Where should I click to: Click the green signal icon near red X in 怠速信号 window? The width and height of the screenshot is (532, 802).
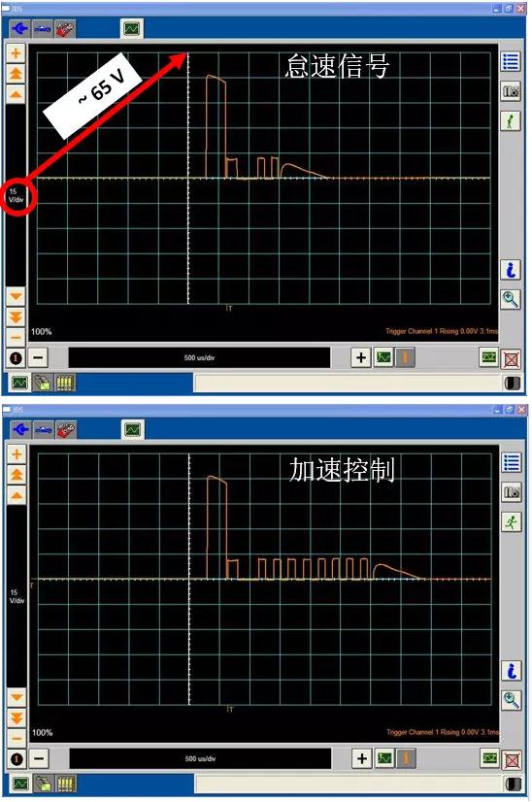click(x=489, y=357)
